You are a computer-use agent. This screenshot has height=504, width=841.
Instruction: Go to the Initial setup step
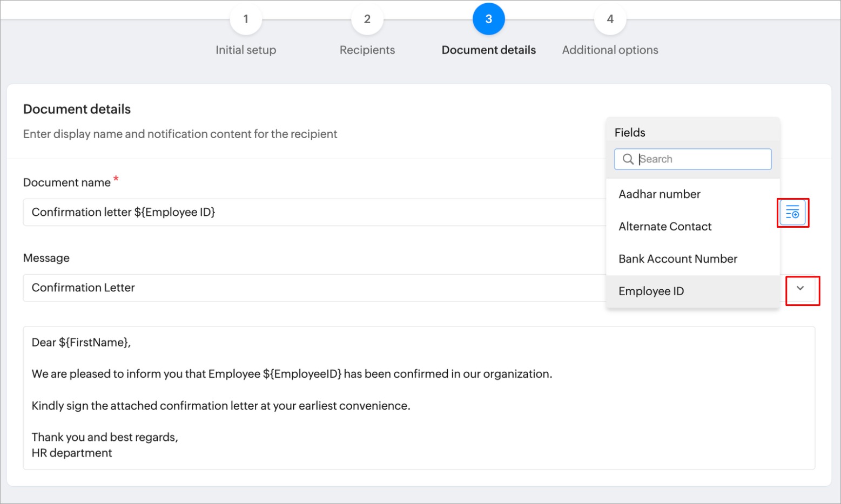pos(246,50)
